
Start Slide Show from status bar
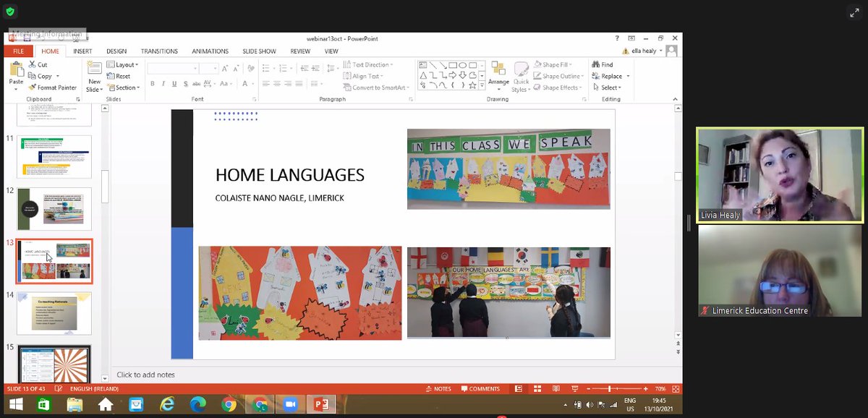tap(574, 389)
